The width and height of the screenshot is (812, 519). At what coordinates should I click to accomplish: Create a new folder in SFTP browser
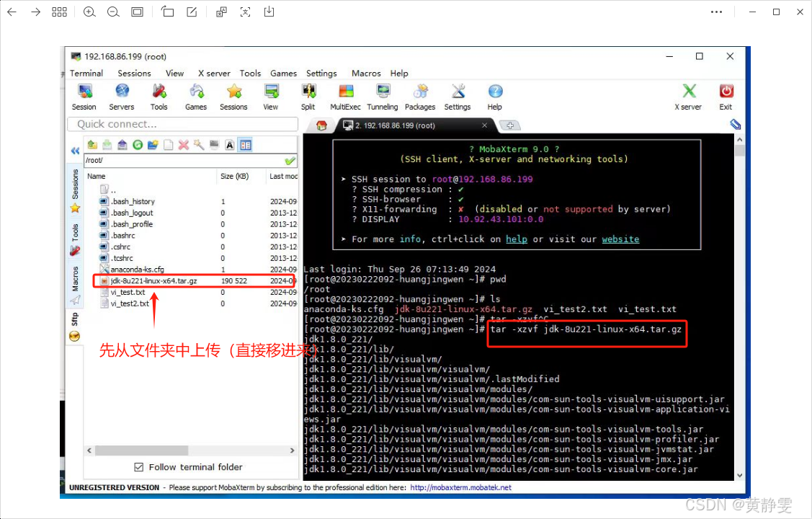pyautogui.click(x=153, y=145)
